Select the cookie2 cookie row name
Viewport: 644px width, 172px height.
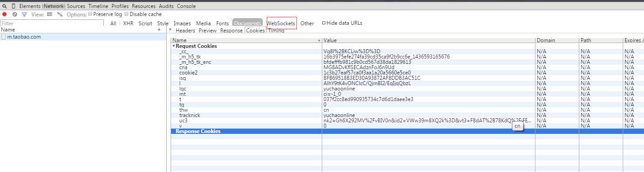(188, 73)
